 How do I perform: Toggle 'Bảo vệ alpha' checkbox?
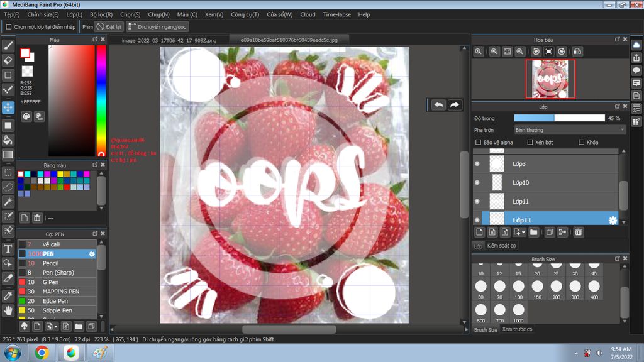click(x=478, y=143)
